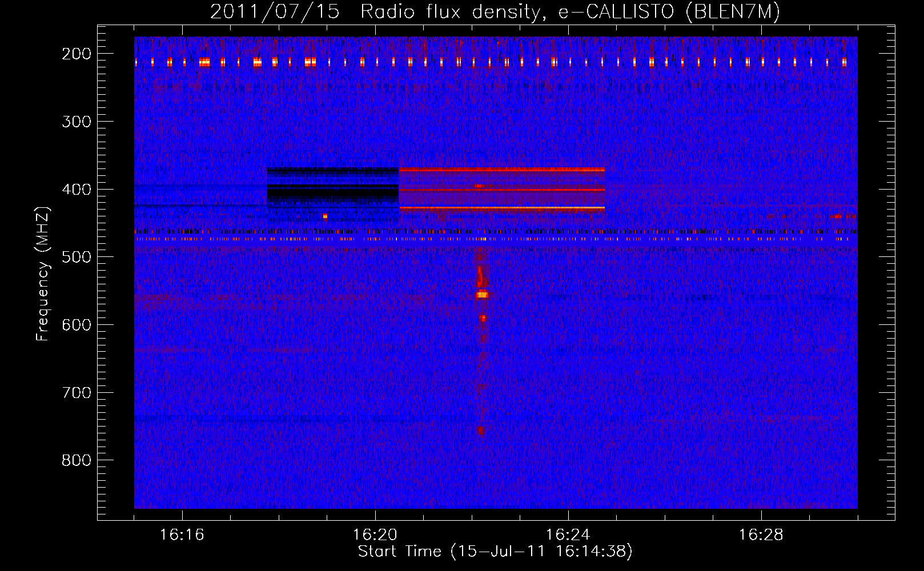Screen dimensions: 924x571
Task: Click the 'Frequency (MHZ)' axis label
Action: coord(43,274)
